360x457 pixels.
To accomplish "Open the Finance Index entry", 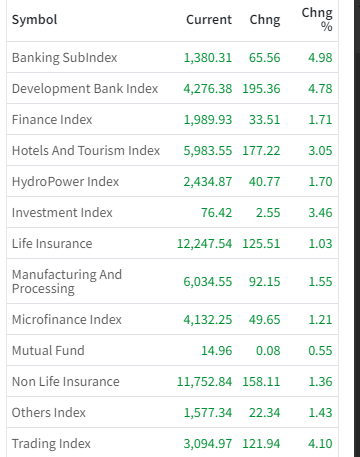I will pyautogui.click(x=52, y=120).
